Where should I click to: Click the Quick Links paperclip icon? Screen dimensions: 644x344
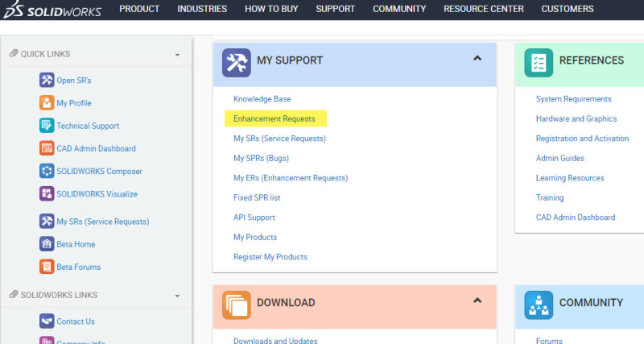14,53
